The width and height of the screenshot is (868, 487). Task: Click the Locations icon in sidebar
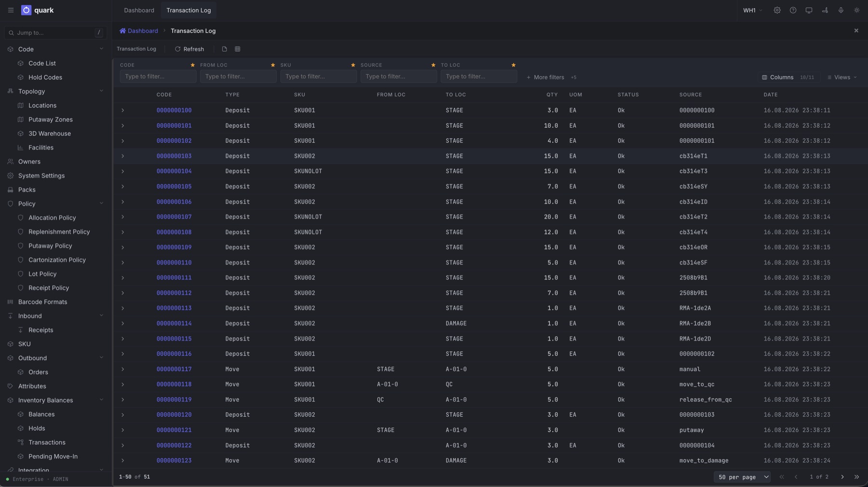[x=20, y=106]
